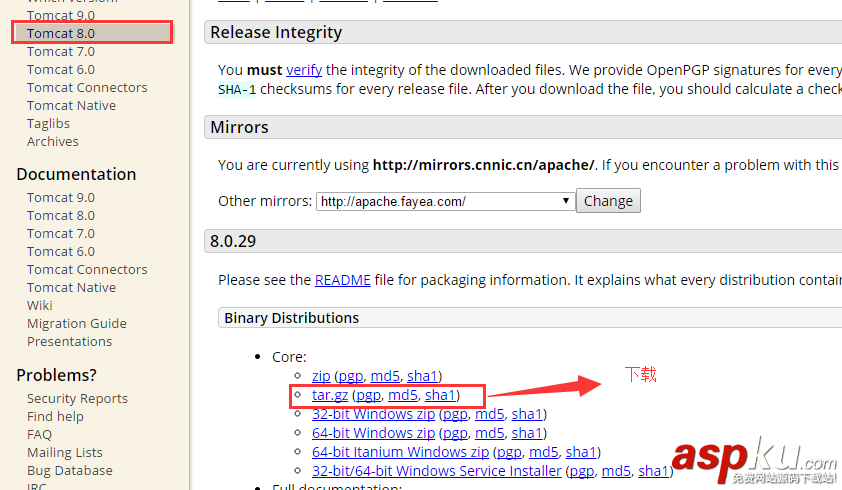Open Tomcat 7.0 under Download section
Image resolution: width=842 pixels, height=490 pixels.
61,52
